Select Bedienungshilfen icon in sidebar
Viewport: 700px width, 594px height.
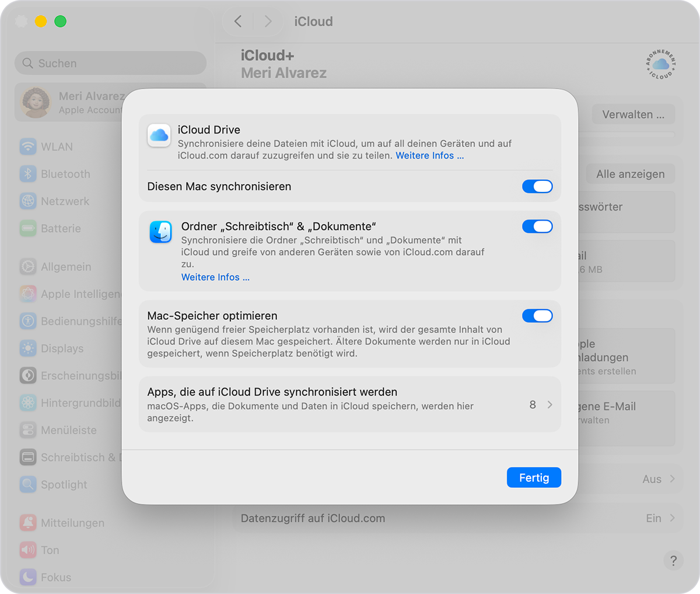pos(28,321)
